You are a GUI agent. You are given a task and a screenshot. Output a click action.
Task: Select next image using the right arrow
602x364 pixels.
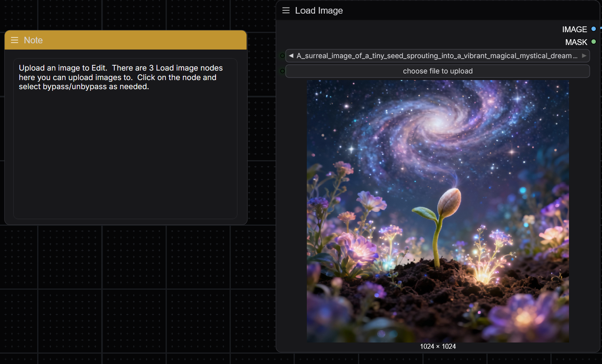585,55
